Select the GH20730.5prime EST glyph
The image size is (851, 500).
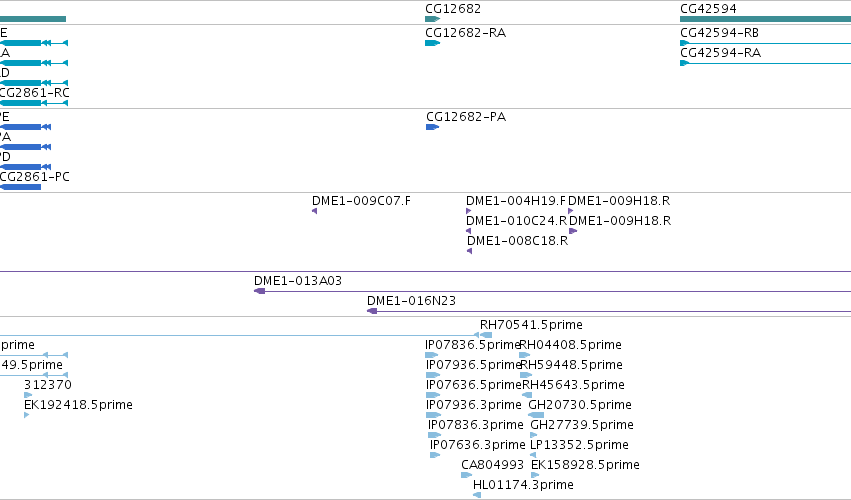point(536,415)
